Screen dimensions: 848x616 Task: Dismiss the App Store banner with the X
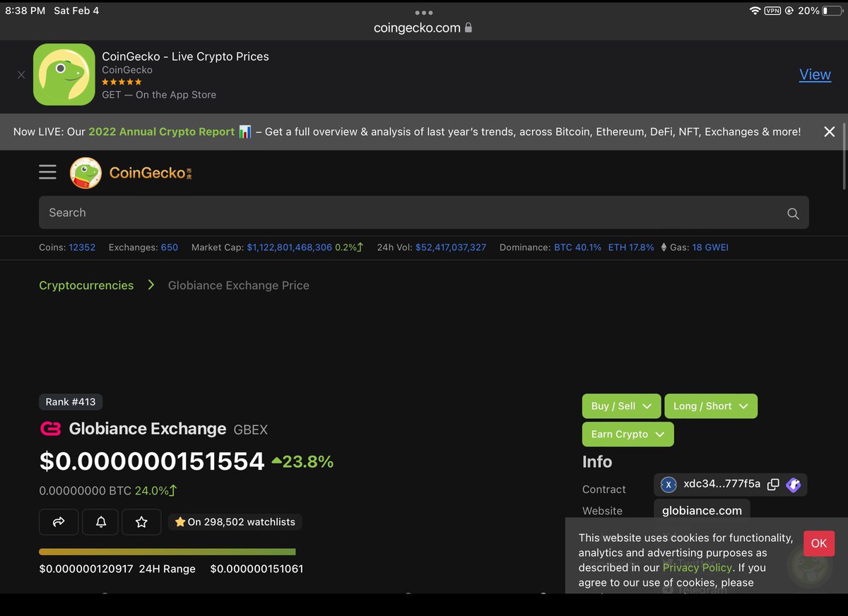21,75
